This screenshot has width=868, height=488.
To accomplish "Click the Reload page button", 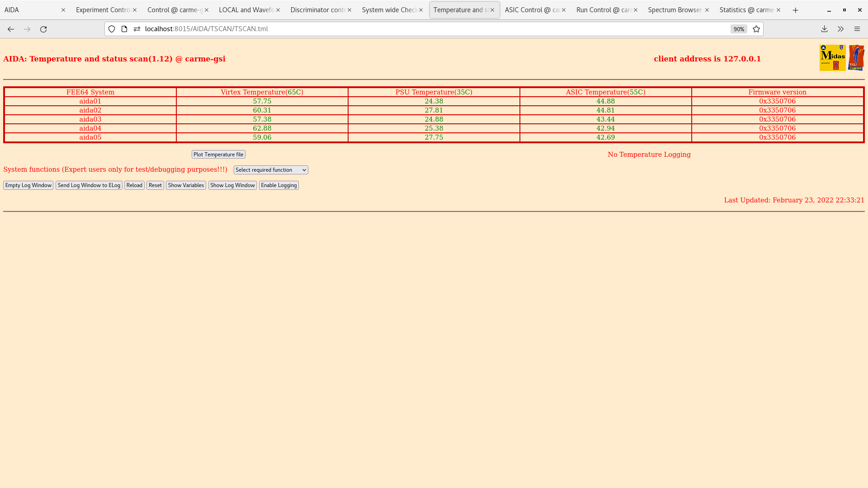I will [134, 185].
